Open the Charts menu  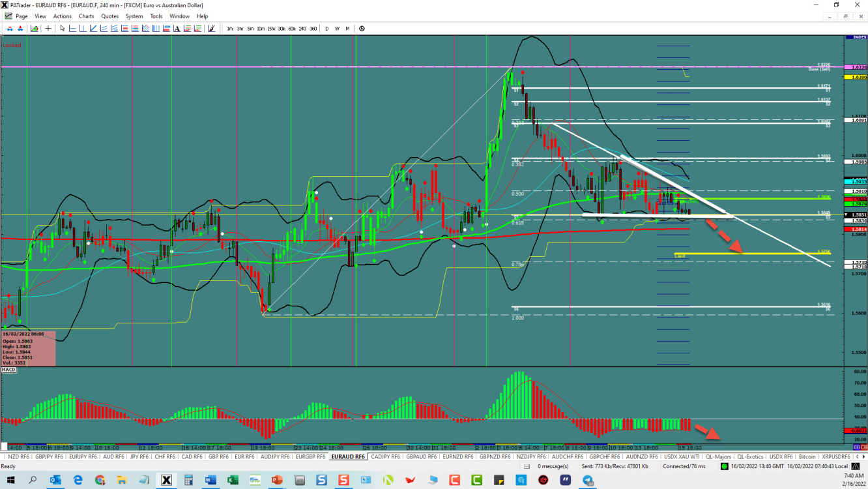coord(86,16)
